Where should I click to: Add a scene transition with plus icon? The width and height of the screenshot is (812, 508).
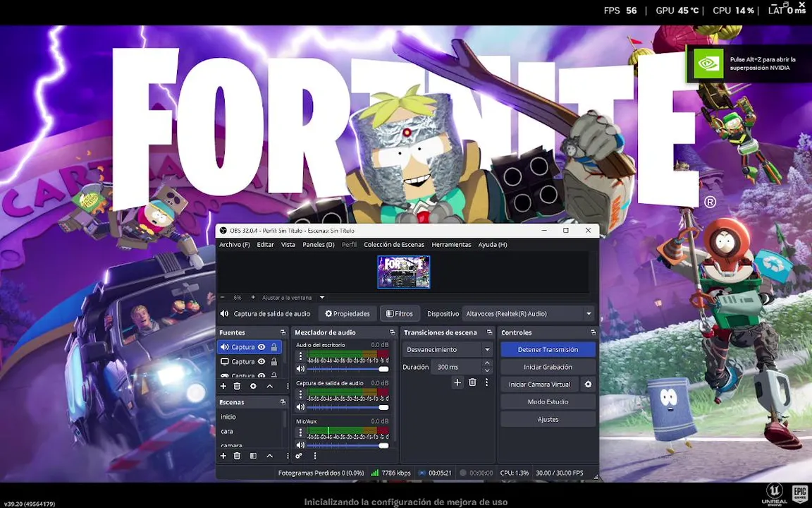click(x=457, y=382)
